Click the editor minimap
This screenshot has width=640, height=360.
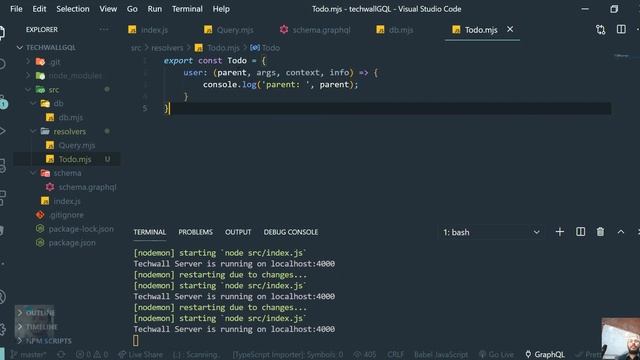pyautogui.click(x=622, y=56)
